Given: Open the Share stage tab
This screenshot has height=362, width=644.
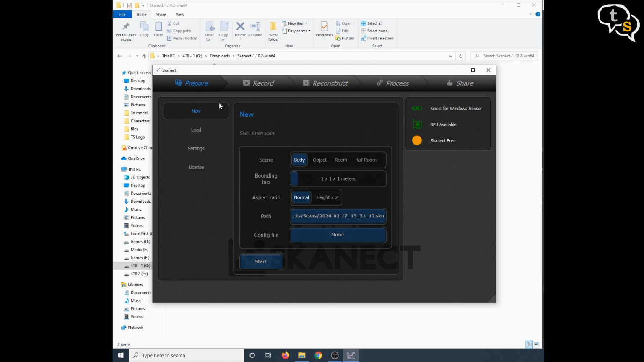Looking at the screenshot, I should pos(460,83).
